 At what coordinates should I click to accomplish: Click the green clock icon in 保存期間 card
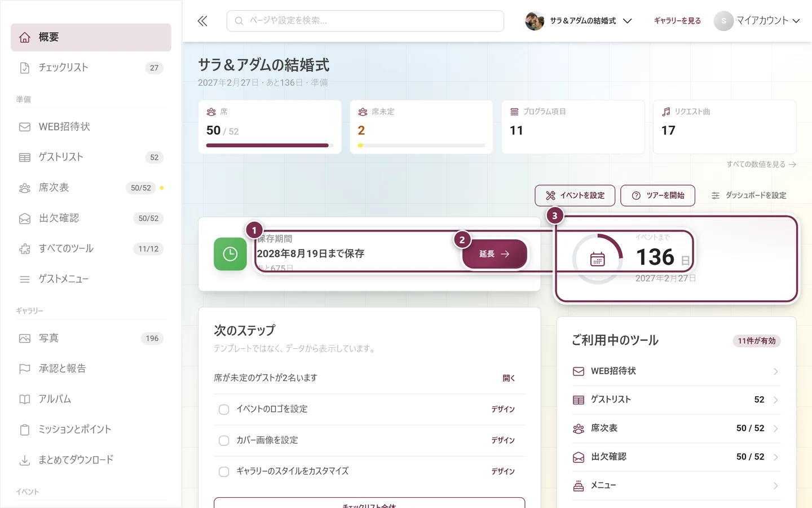(x=230, y=254)
